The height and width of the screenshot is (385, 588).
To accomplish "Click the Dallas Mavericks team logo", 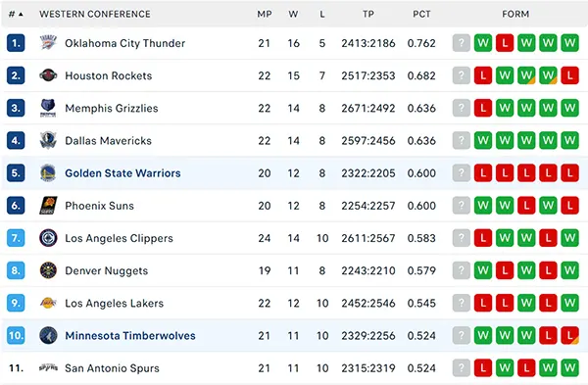I will (48, 140).
